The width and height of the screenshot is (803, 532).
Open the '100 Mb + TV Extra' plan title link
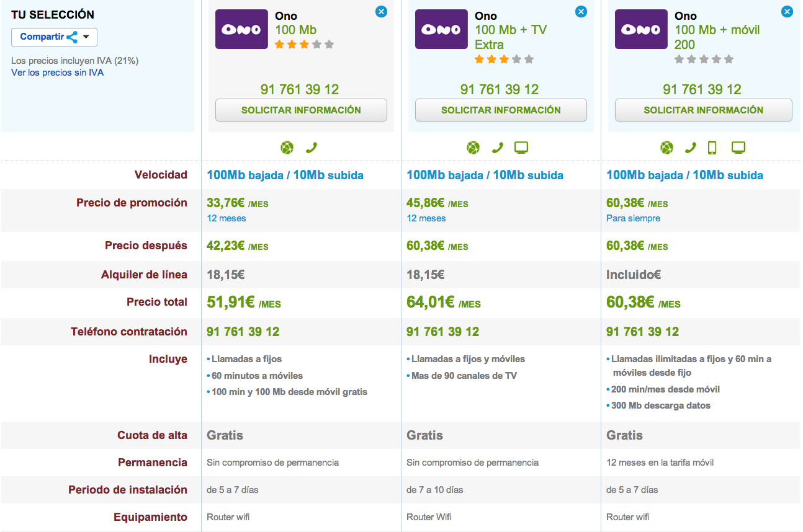click(511, 37)
